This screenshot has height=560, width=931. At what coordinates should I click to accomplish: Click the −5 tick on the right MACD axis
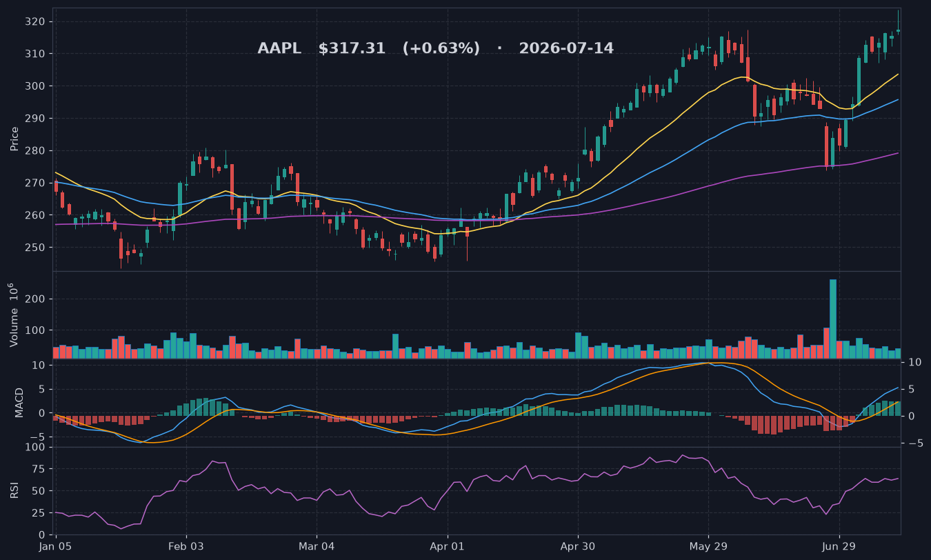915,443
